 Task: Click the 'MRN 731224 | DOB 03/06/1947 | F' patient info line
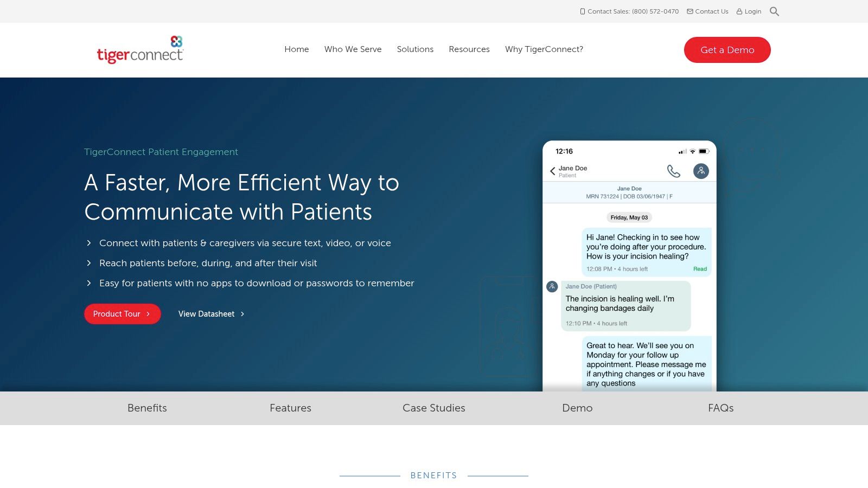click(x=629, y=196)
